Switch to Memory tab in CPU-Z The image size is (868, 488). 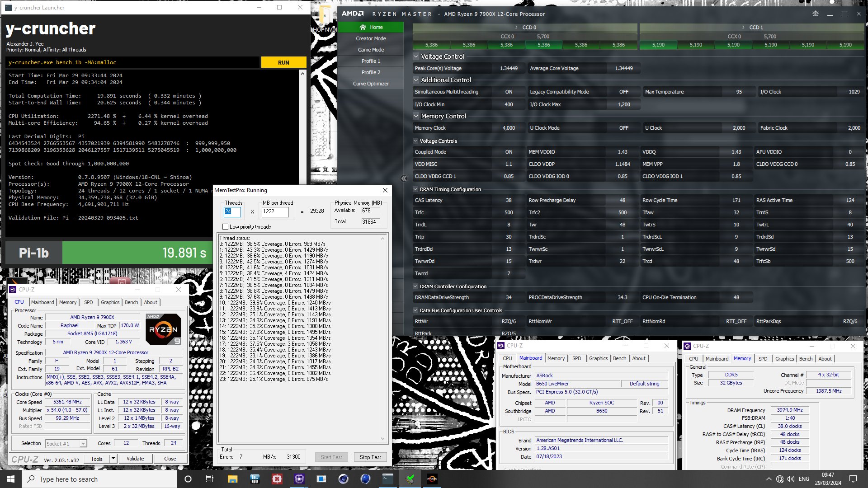pyautogui.click(x=67, y=301)
